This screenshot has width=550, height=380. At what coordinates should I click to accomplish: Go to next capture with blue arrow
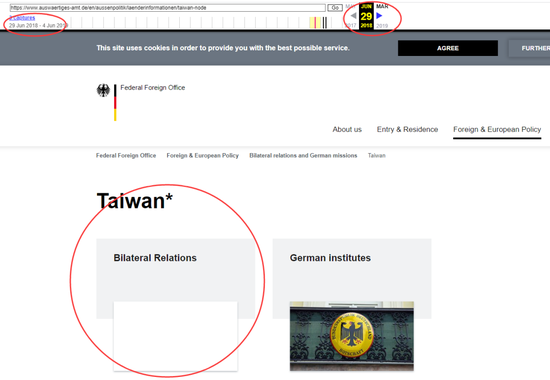click(379, 16)
